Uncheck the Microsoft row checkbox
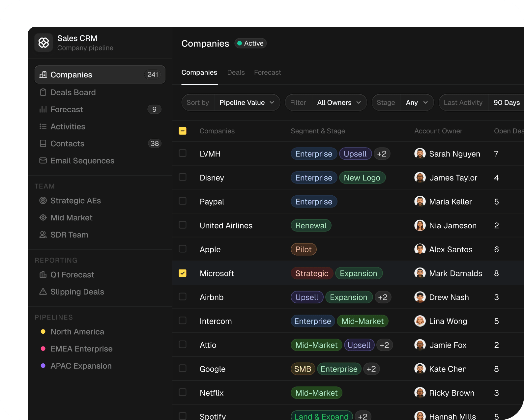Screen dimensions: 524x420 tap(183, 273)
